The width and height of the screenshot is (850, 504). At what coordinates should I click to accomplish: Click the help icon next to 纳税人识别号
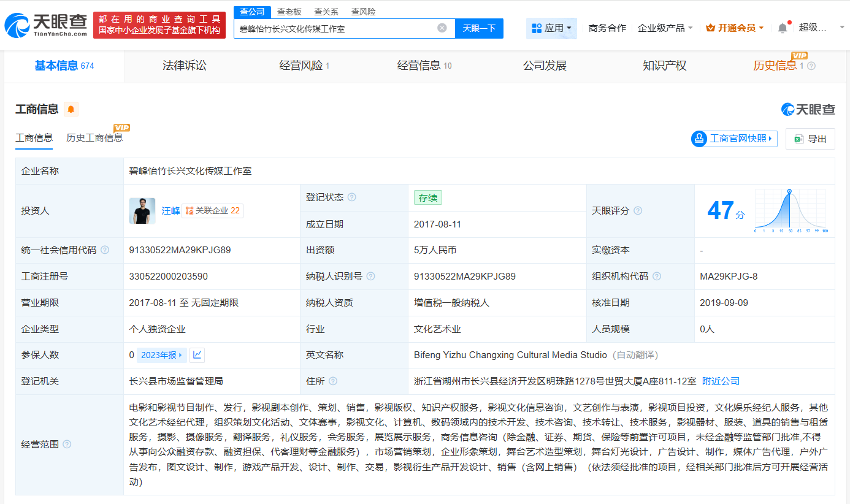[x=370, y=276]
